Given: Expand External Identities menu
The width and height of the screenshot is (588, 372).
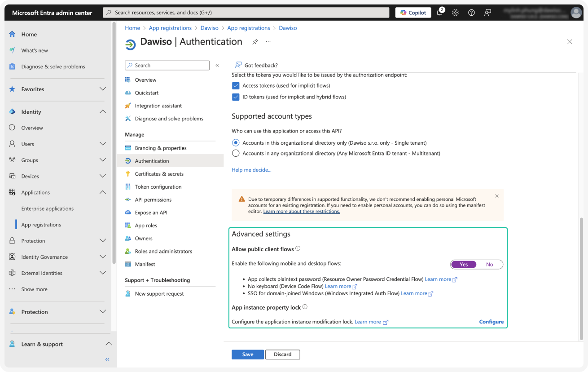Looking at the screenshot, I should tap(103, 273).
